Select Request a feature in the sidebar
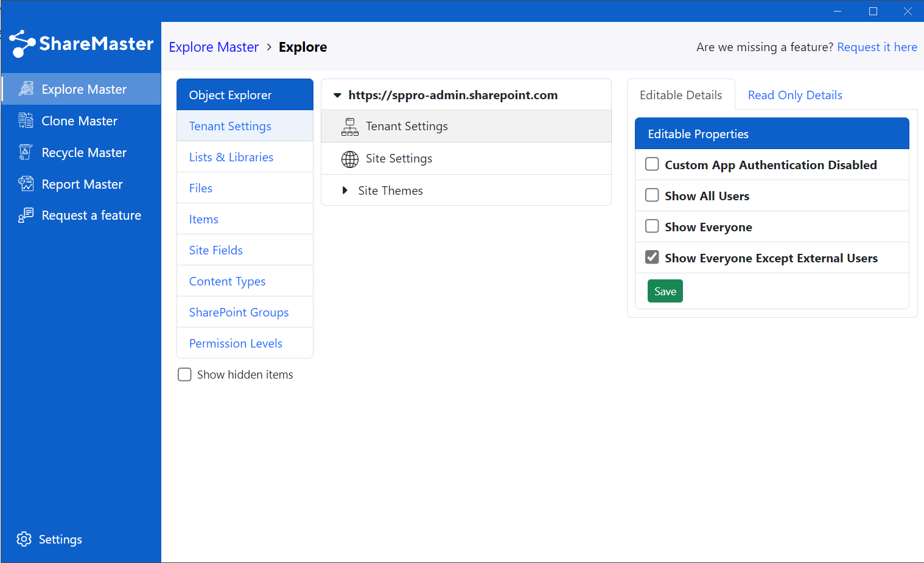Viewport: 924px width, 563px height. click(x=82, y=215)
